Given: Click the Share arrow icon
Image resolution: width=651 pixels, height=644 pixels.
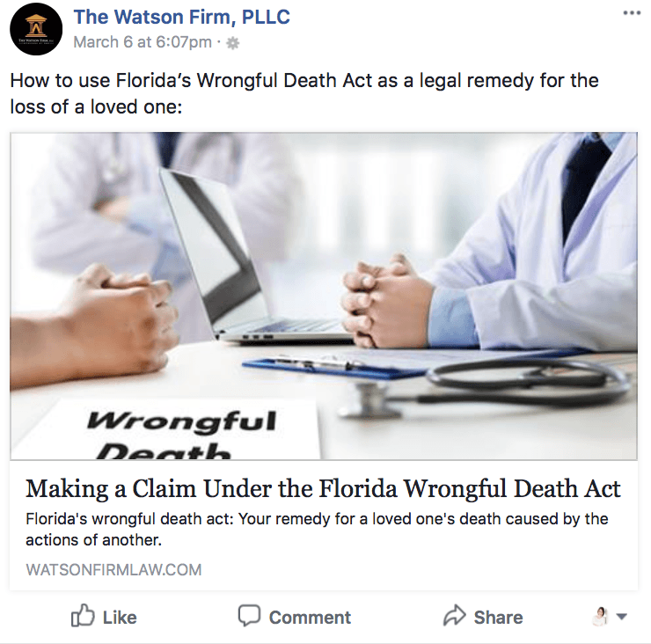Looking at the screenshot, I should pyautogui.click(x=455, y=615).
